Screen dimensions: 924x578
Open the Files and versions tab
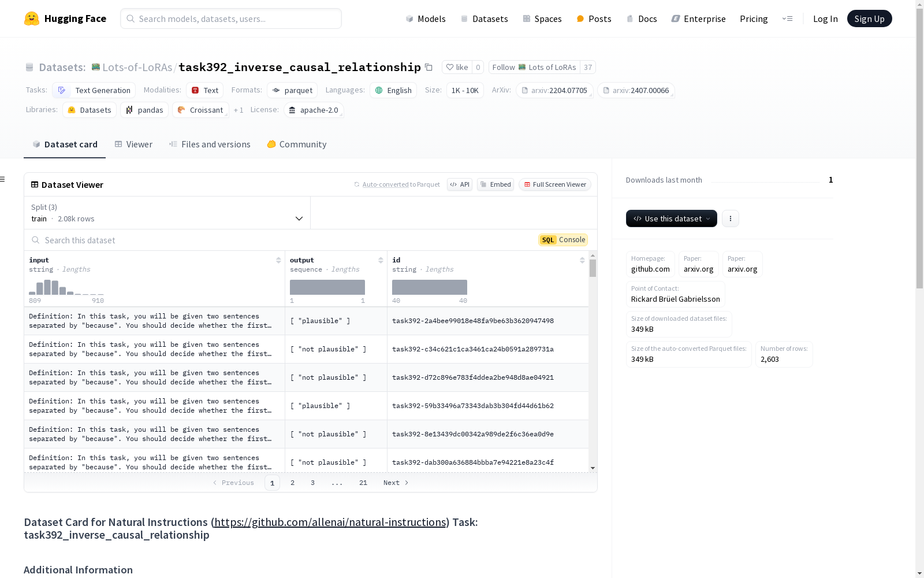210,144
